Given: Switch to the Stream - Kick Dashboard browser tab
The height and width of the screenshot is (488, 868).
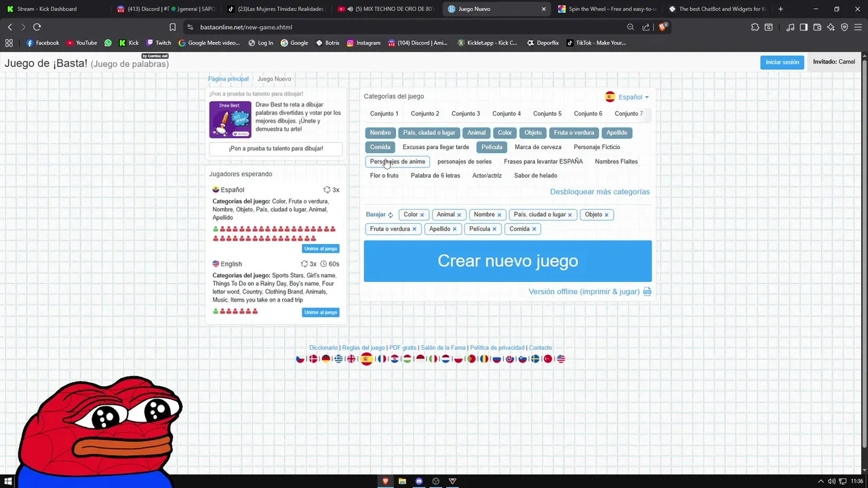Looking at the screenshot, I should coord(53,9).
